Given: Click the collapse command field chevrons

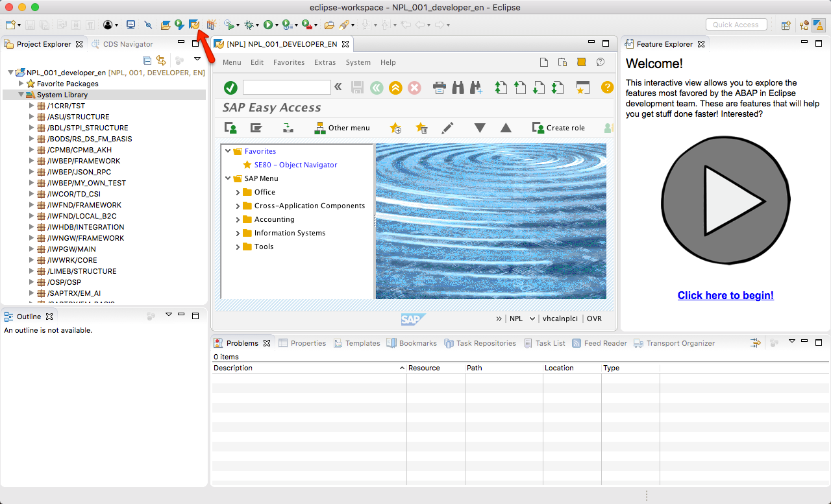Looking at the screenshot, I should coord(338,88).
